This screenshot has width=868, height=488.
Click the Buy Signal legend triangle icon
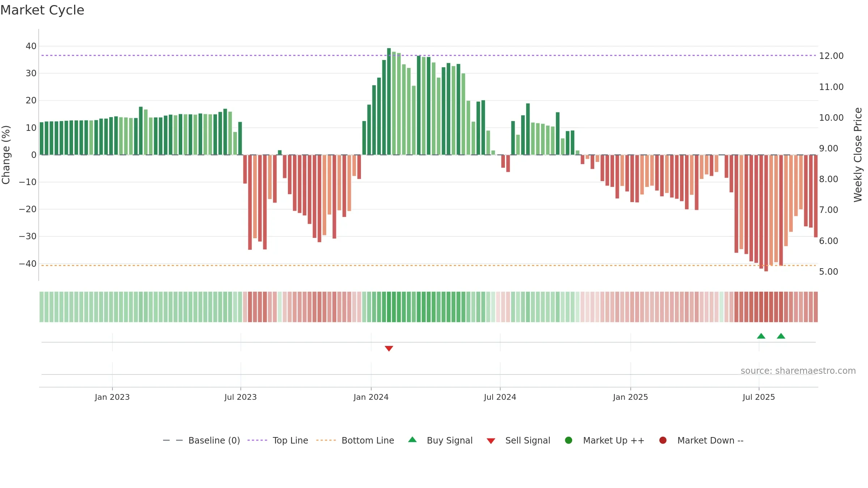[x=412, y=440]
